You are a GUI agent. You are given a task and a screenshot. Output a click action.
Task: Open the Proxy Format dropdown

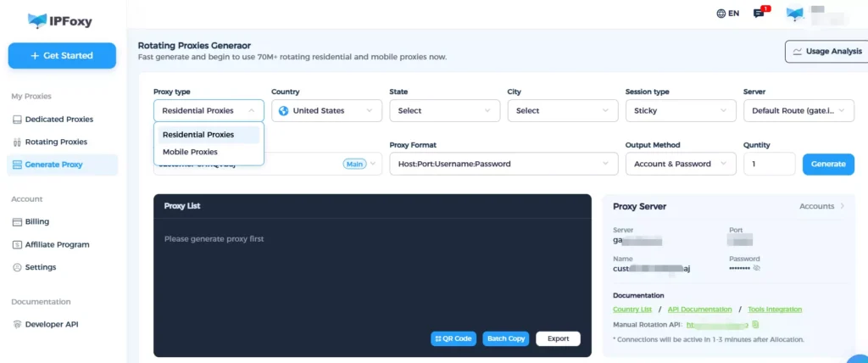503,164
